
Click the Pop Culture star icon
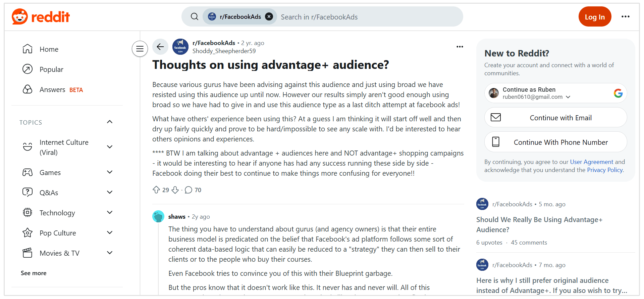pyautogui.click(x=28, y=232)
